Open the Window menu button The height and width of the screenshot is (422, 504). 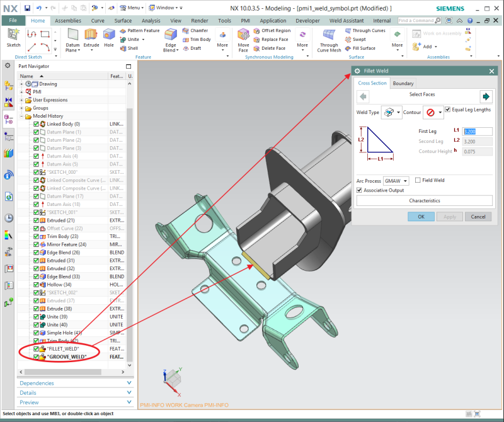[x=165, y=8]
